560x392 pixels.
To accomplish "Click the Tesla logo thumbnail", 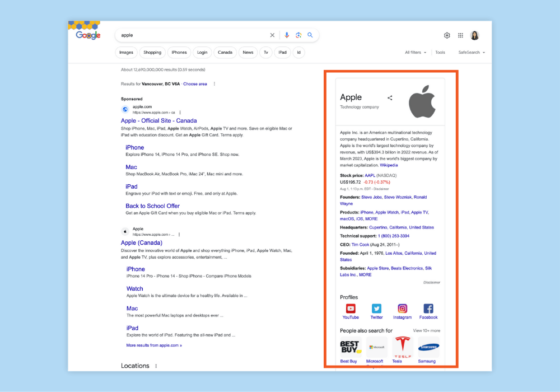I will pos(402,347).
